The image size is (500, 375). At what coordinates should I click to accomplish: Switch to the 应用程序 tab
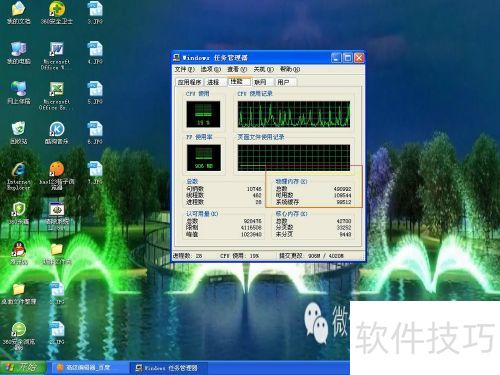pyautogui.click(x=189, y=82)
